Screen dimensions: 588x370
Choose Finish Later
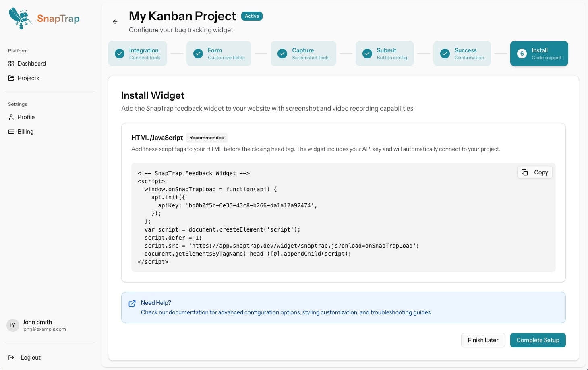pyautogui.click(x=483, y=340)
